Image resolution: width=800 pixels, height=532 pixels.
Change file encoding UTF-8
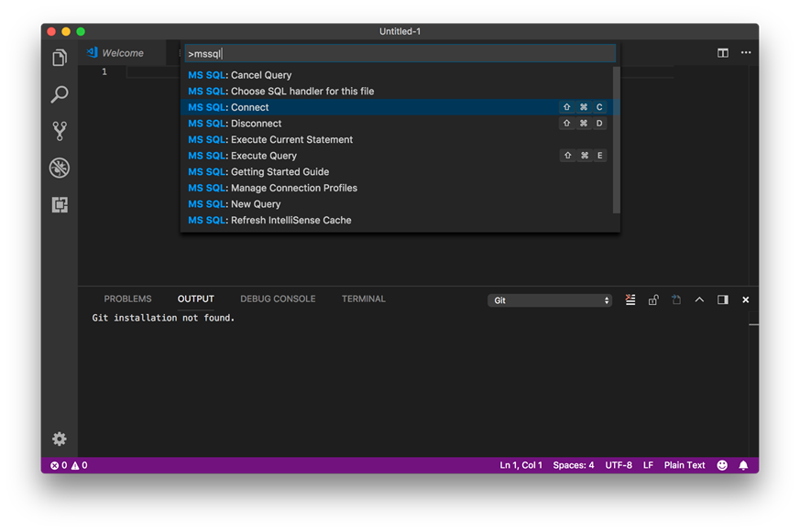619,465
